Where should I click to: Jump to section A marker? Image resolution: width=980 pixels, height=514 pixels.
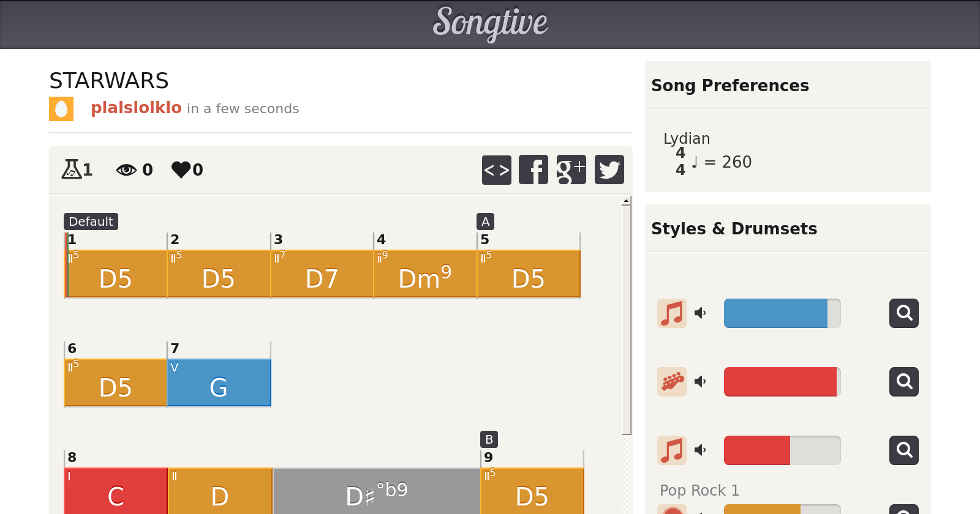(485, 222)
